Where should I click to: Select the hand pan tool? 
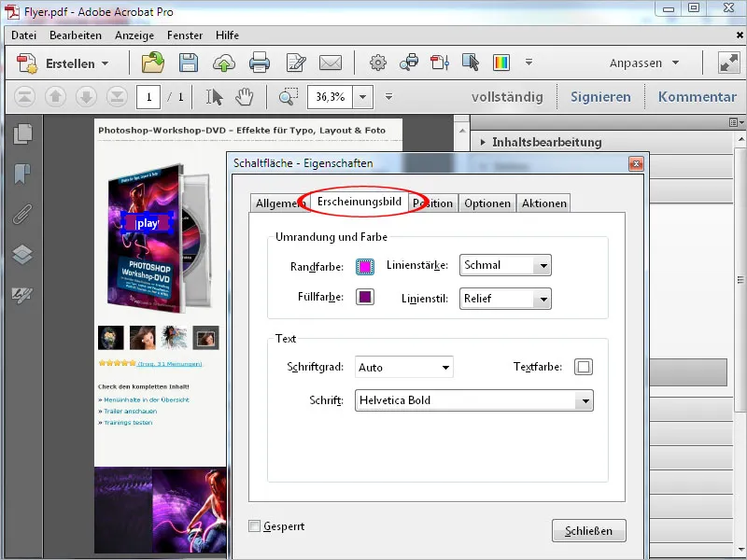[245, 97]
